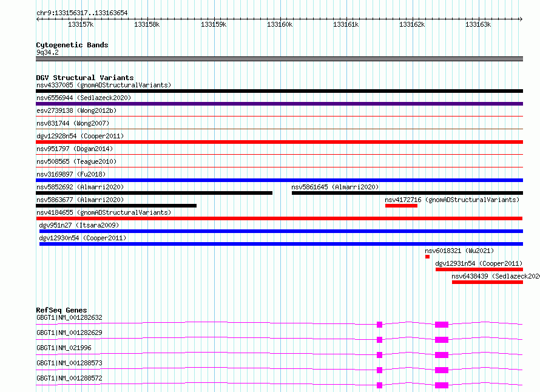The height and width of the screenshot is (392, 540).
Task: Click the thick red bar of dgv12928n54
Action: coord(279,142)
